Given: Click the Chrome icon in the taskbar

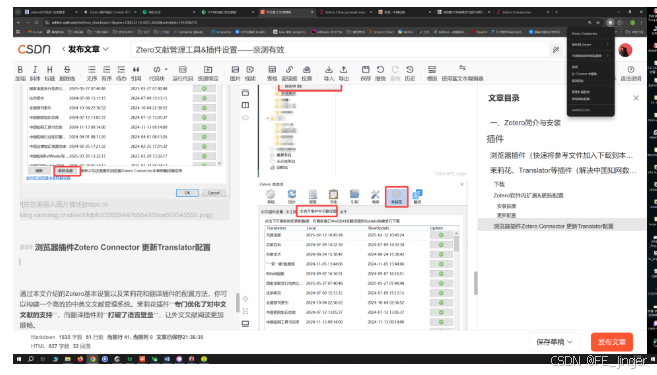Looking at the screenshot, I should coord(92,359).
